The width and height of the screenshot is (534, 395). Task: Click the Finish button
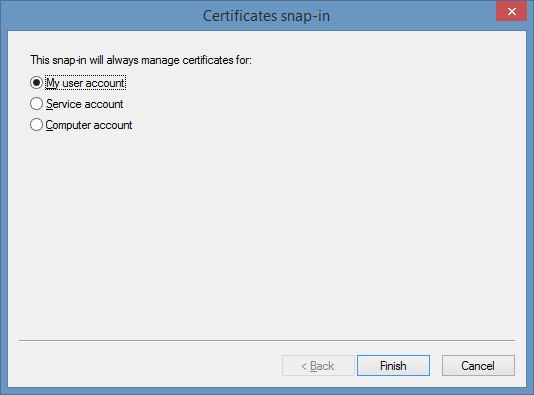pos(393,366)
